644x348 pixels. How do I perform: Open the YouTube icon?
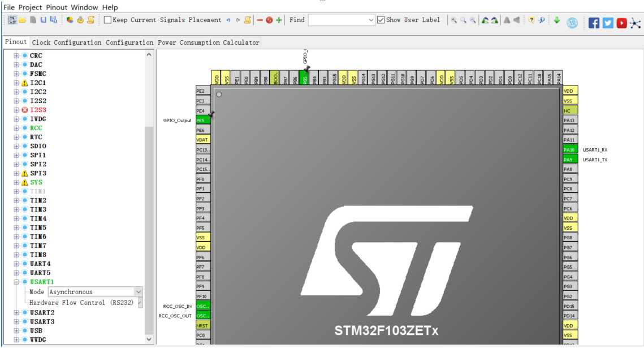pos(622,23)
